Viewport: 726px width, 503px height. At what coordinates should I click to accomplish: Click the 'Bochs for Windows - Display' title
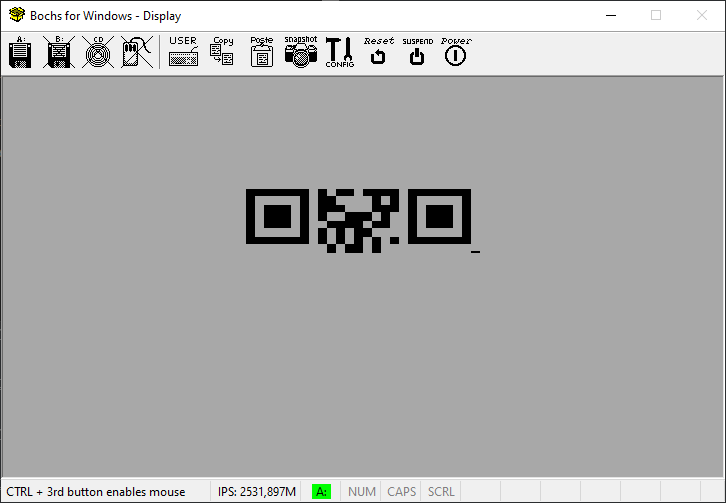106,16
